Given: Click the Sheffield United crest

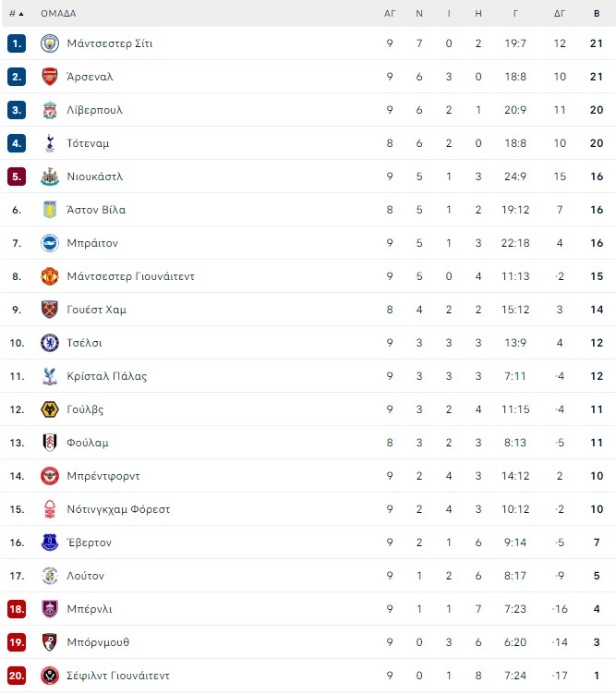Looking at the screenshot, I should [x=50, y=676].
